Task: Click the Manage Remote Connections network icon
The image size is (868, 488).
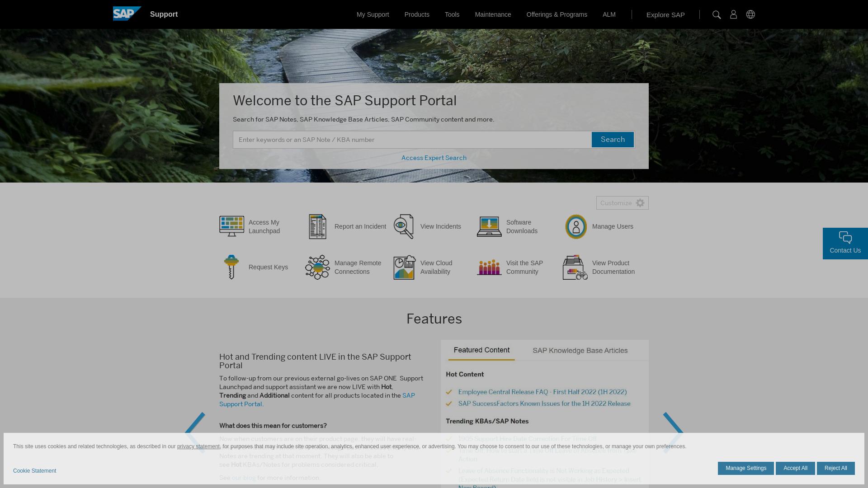Action: click(317, 267)
